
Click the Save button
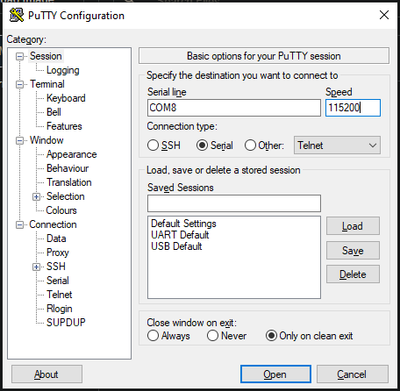pyautogui.click(x=353, y=250)
